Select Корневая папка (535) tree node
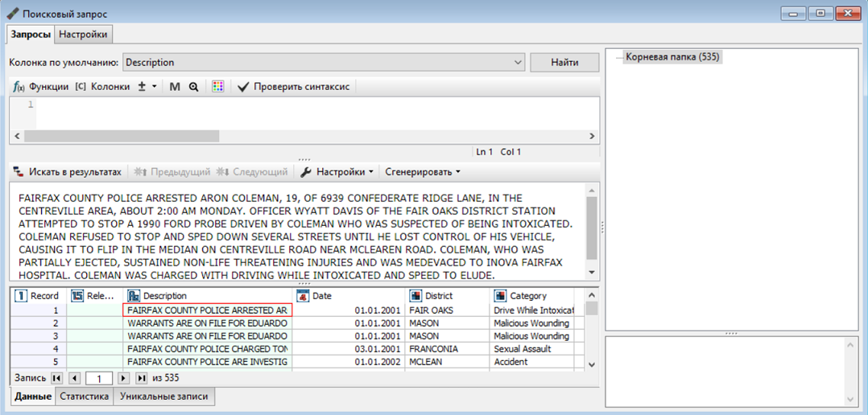This screenshot has width=868, height=415. [674, 57]
